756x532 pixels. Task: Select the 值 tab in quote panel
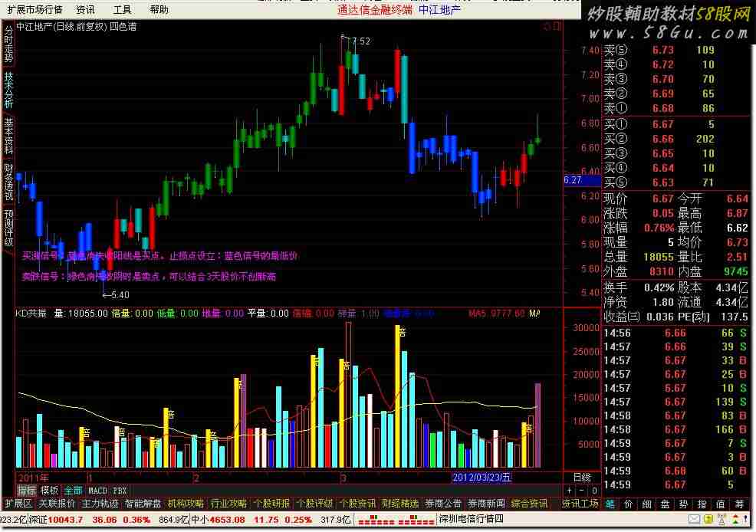[x=720, y=504]
